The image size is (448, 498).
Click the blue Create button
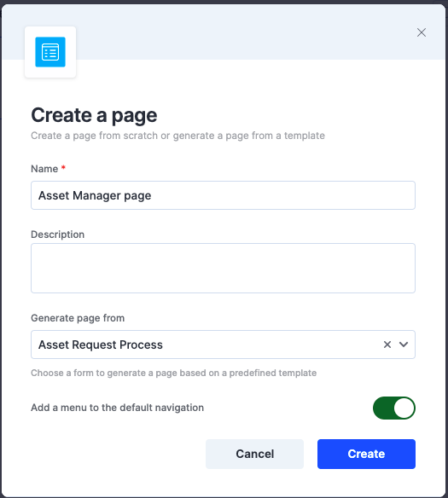(366, 454)
